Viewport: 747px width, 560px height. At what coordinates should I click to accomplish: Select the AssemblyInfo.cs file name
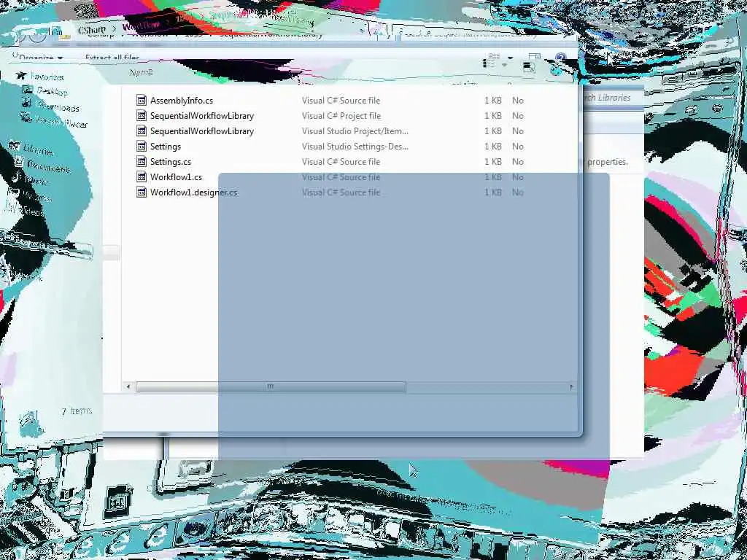coord(182,101)
